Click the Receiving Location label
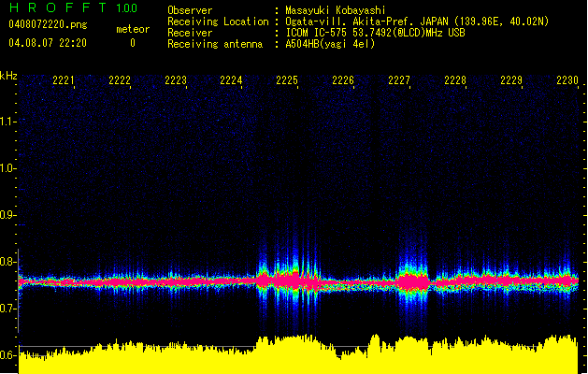The image size is (588, 374). click(218, 22)
